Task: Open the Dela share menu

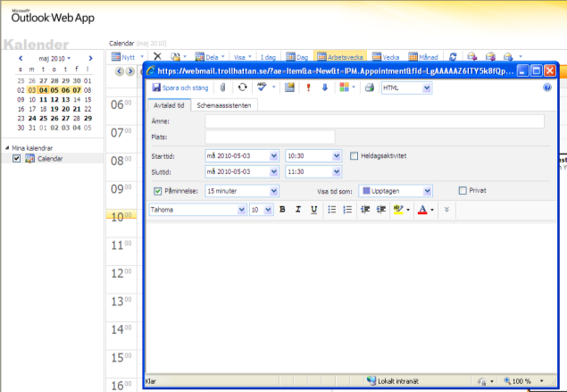Action: (x=210, y=57)
